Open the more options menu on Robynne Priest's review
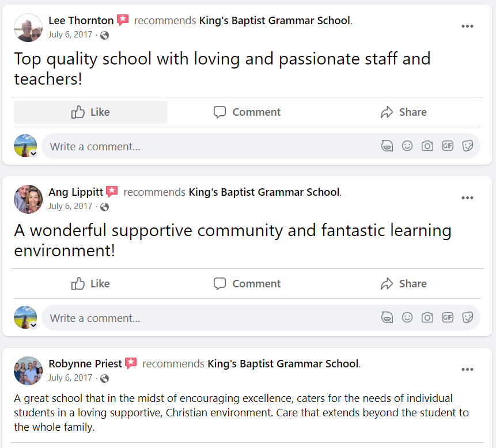Viewport: 496px width, 448px height. pos(467,370)
